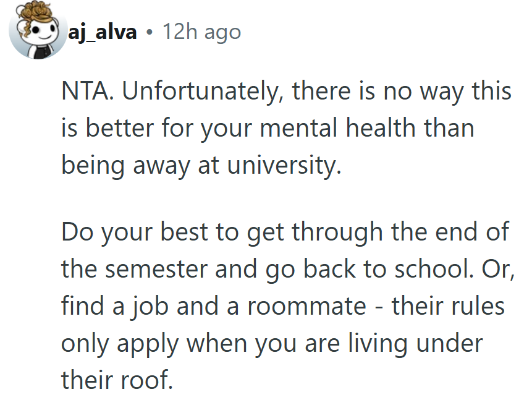Click the word "rules" in the comment
The image size is (532, 405).
[x=481, y=306]
